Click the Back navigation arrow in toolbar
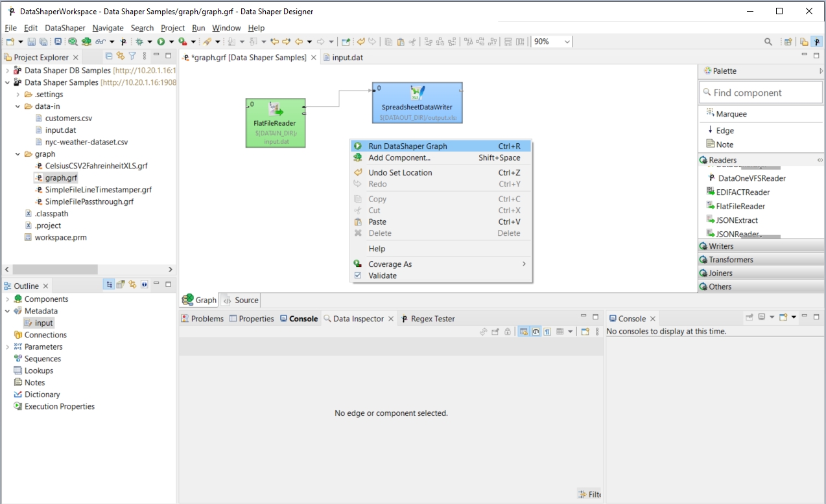Viewport: 826px width, 504px height. (299, 41)
